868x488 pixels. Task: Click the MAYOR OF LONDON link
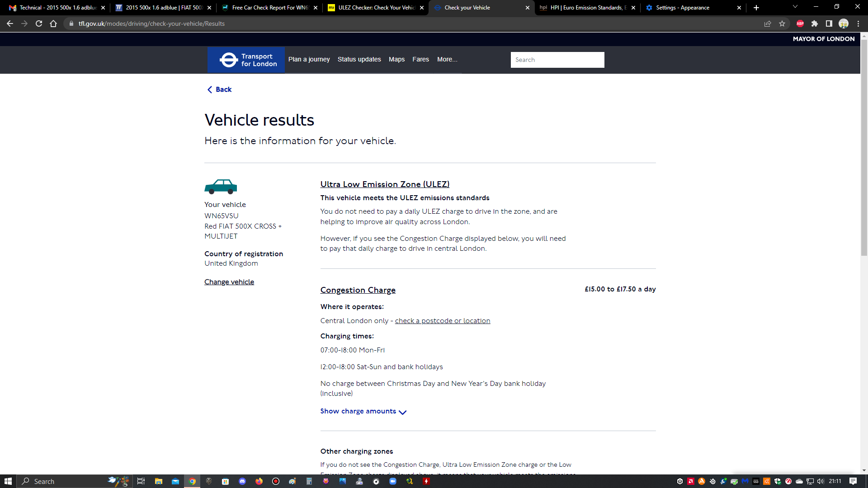click(824, 39)
